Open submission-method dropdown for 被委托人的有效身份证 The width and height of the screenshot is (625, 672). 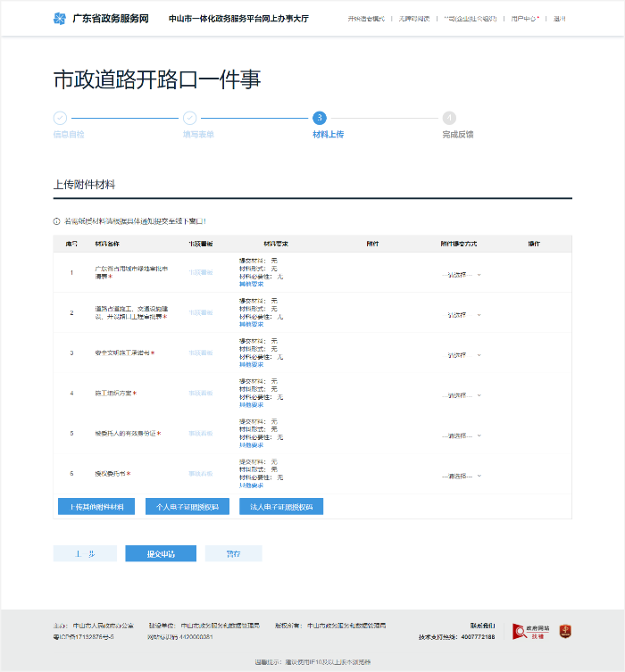click(x=462, y=436)
